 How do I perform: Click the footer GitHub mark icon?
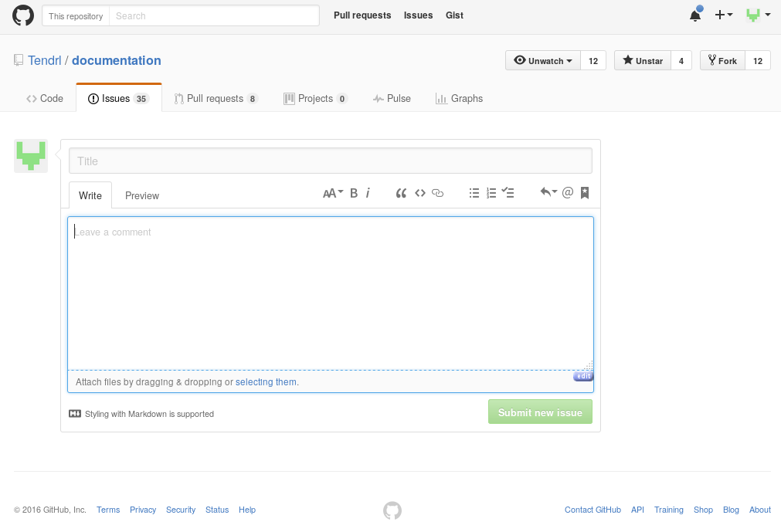[392, 510]
